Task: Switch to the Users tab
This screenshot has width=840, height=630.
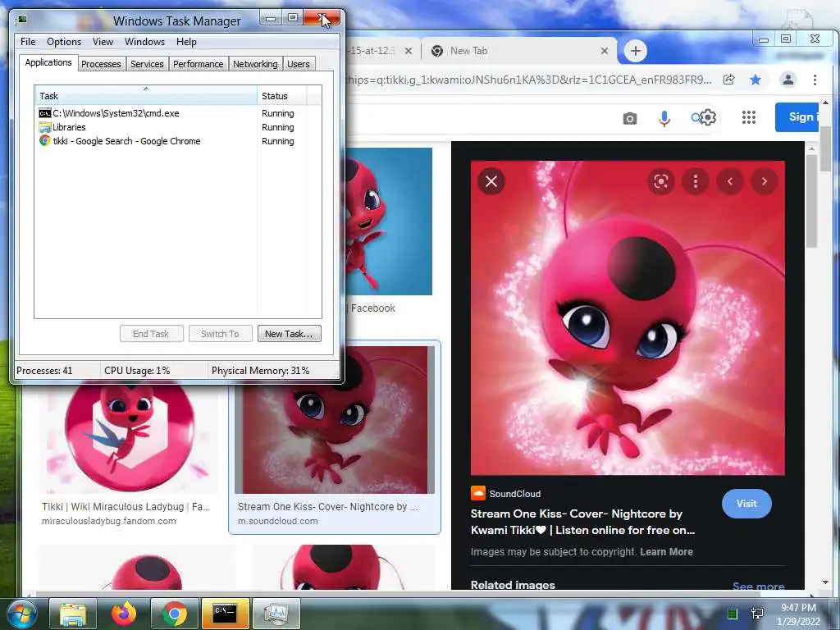Action: pyautogui.click(x=299, y=64)
